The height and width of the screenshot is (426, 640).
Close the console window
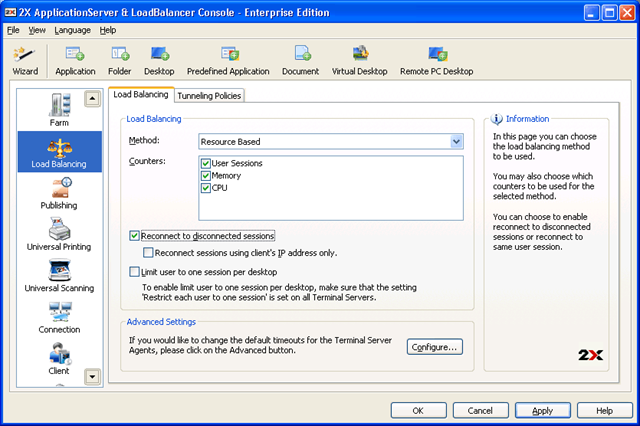pyautogui.click(x=627, y=13)
